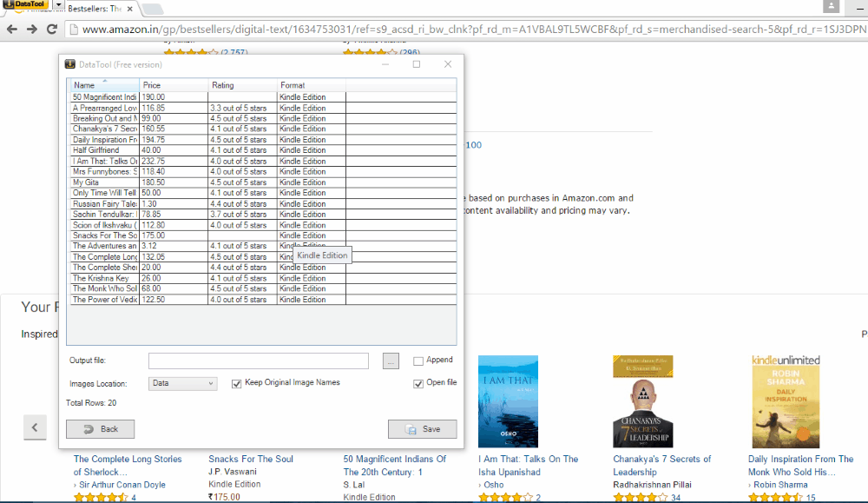Select the 'Only Time Will Tell' name cell

[105, 193]
